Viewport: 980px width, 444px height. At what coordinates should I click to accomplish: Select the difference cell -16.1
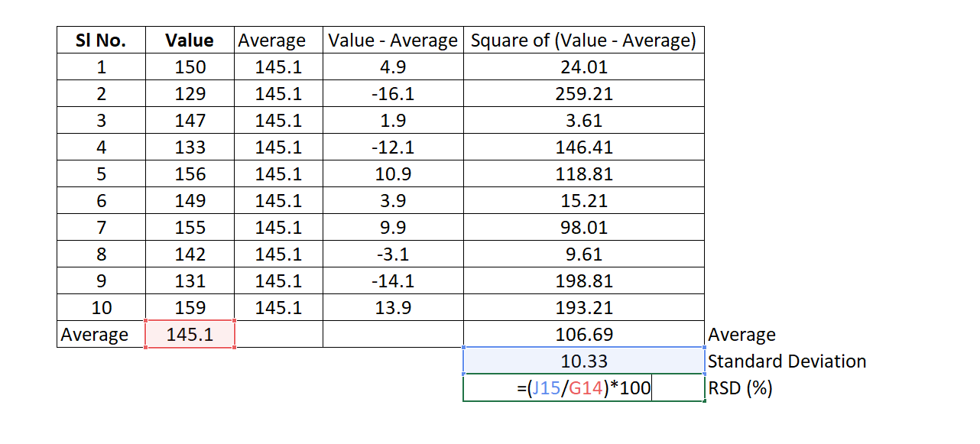(x=393, y=93)
